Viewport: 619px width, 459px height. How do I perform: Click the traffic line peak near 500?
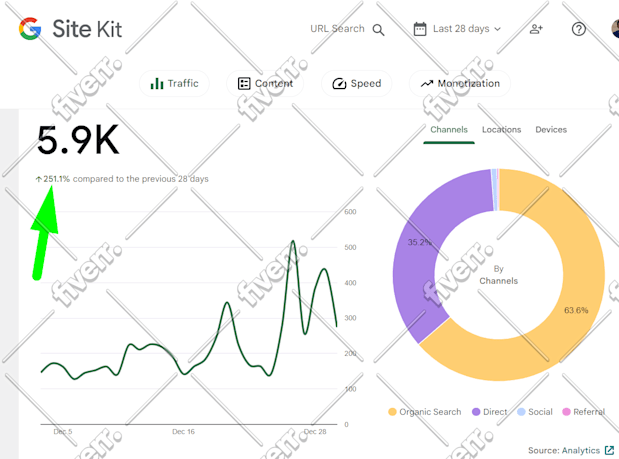tap(293, 241)
